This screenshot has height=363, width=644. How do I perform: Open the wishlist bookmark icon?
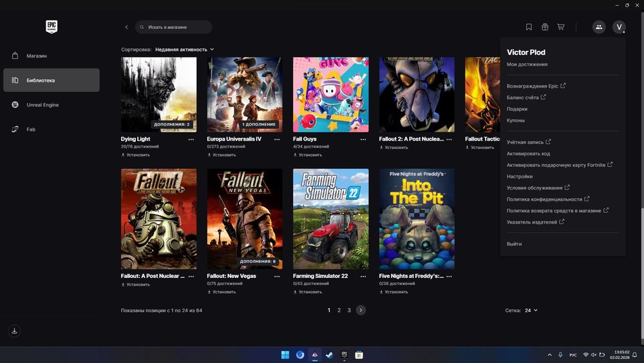coord(529,27)
